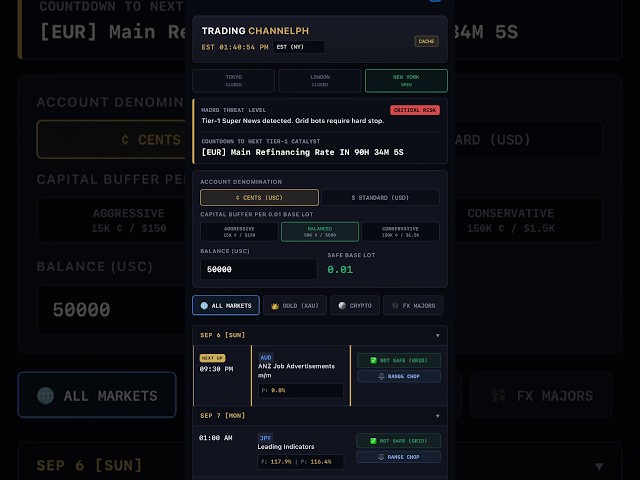Switch denomination to Standard (USD)

pyautogui.click(x=380, y=198)
